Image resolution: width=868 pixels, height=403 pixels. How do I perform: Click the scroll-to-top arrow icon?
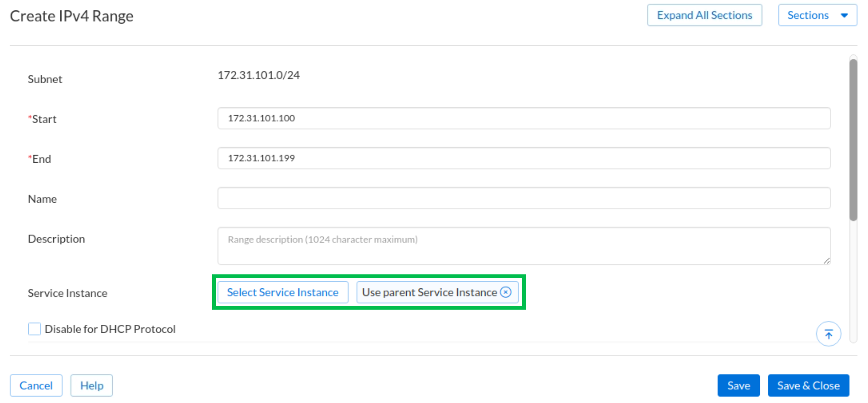click(828, 334)
